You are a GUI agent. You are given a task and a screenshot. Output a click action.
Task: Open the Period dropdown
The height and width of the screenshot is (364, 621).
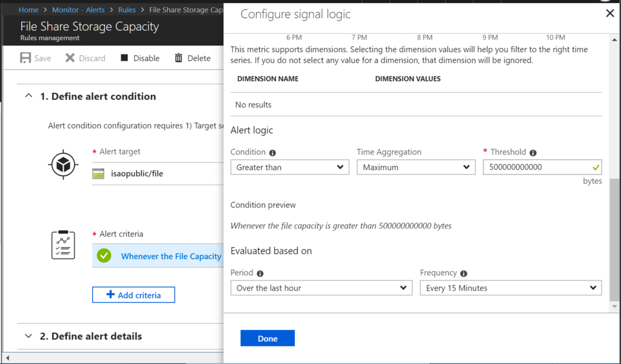(x=321, y=288)
